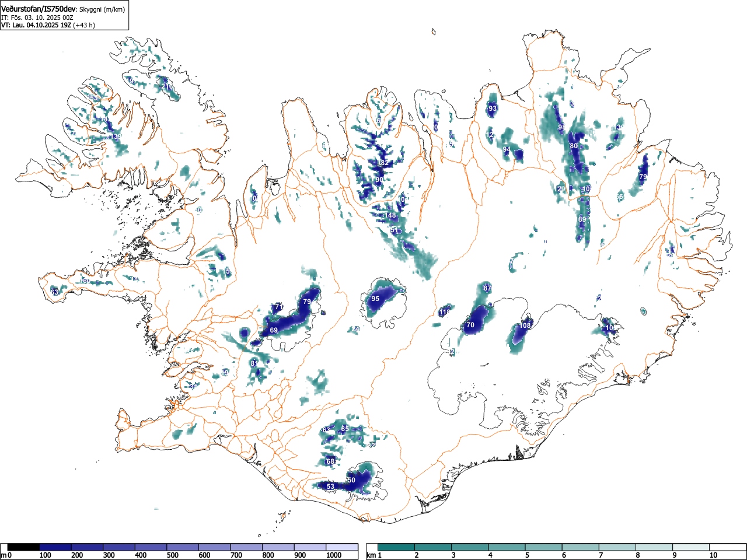The height and width of the screenshot is (560, 747).
Task: Select the 500–600 m legend color band
Action: pyautogui.click(x=183, y=547)
